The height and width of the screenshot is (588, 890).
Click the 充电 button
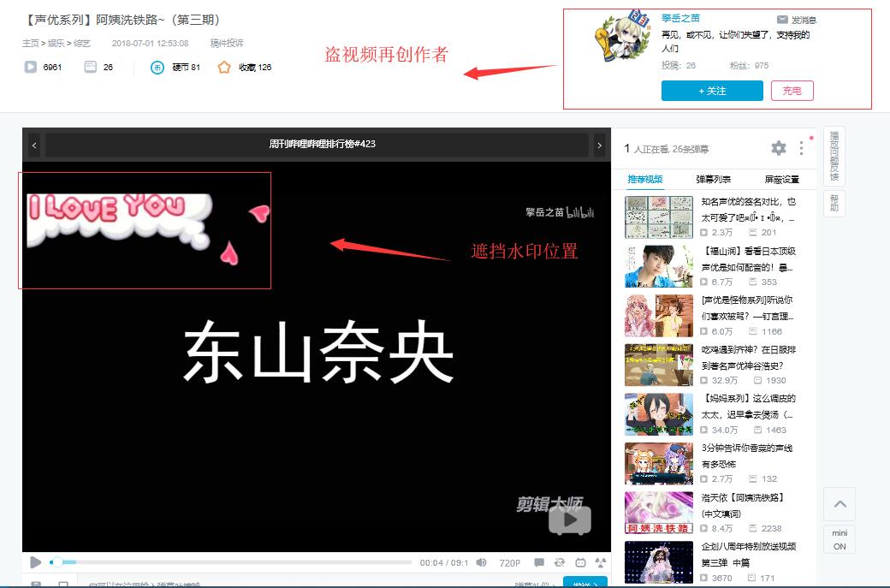tap(792, 91)
